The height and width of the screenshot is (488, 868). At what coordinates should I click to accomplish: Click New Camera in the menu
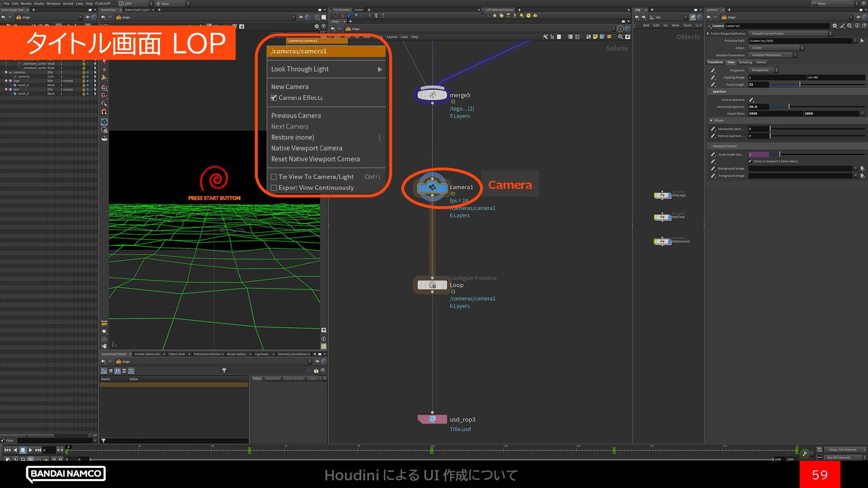(x=290, y=87)
